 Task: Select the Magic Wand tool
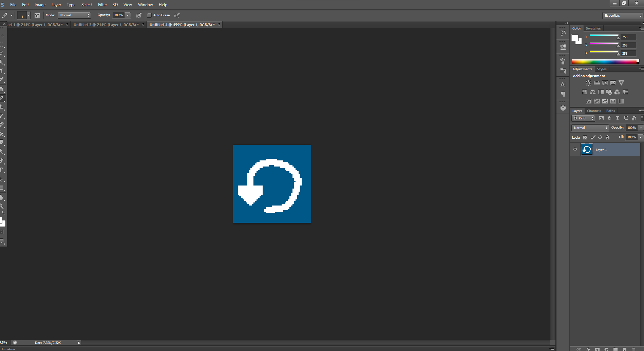click(x=2, y=62)
